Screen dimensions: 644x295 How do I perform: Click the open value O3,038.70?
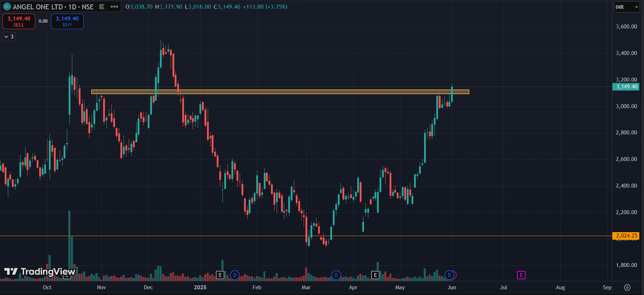tap(139, 7)
